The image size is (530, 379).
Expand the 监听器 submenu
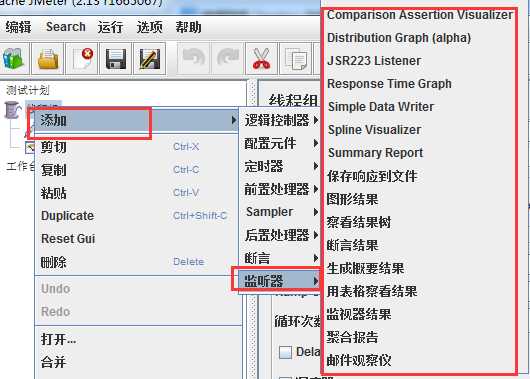[280, 281]
